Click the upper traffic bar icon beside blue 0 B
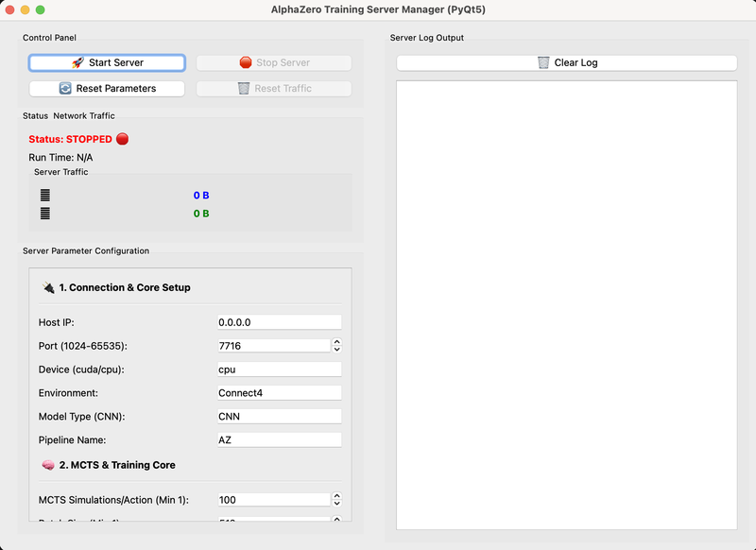The width and height of the screenshot is (756, 550). tap(44, 196)
